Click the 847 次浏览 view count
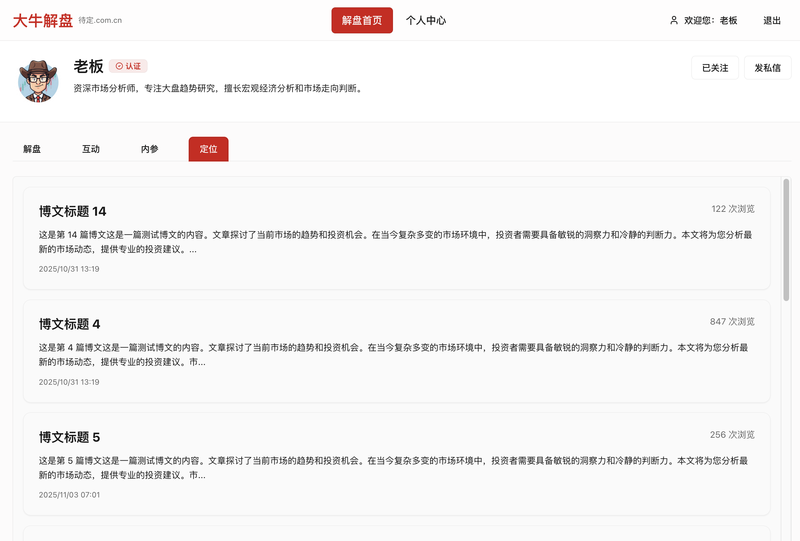 coord(732,322)
